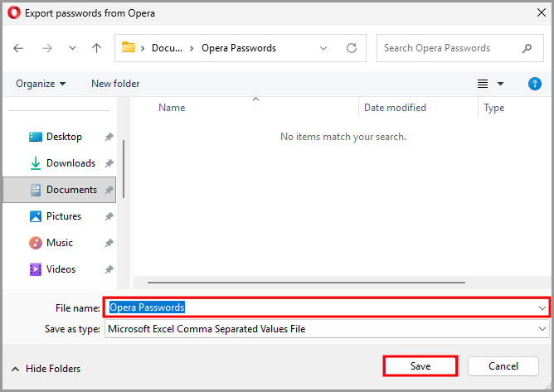This screenshot has width=554, height=392.
Task: Click the forward navigation arrow
Action: tap(46, 48)
